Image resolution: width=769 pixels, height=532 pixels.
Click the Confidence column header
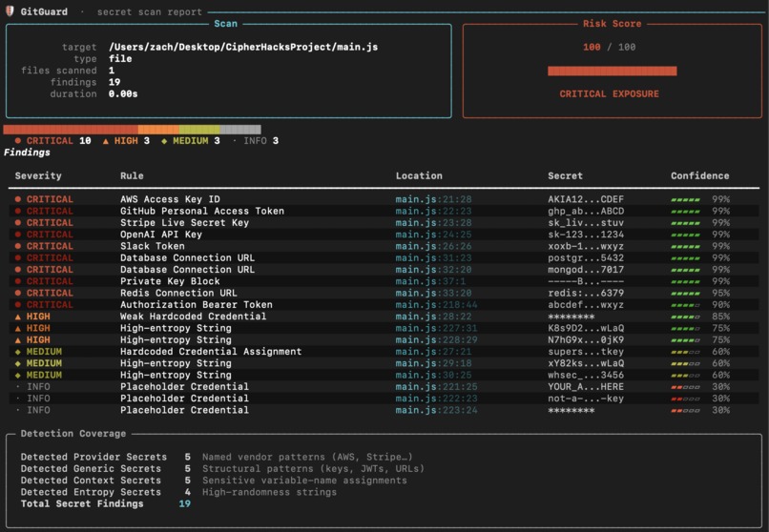(x=700, y=175)
